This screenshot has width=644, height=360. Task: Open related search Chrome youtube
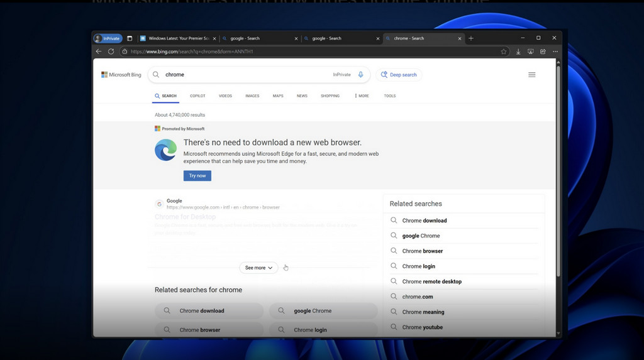(422, 327)
